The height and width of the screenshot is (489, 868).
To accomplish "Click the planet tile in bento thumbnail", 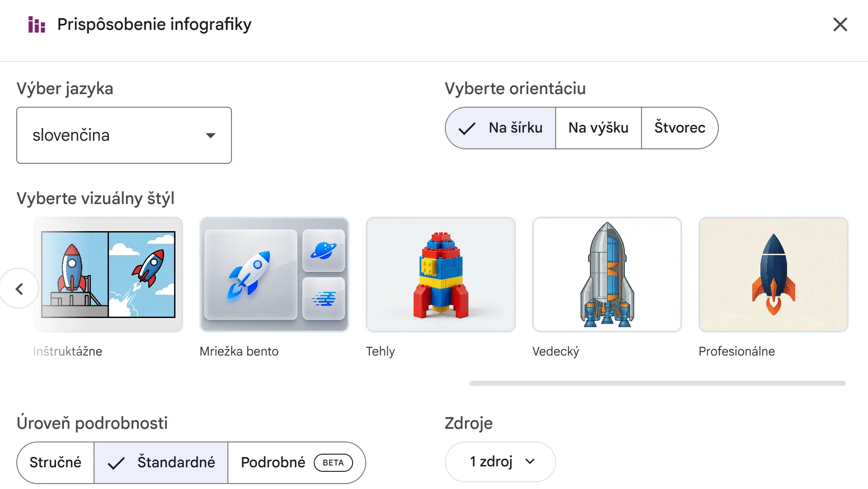I will coord(324,250).
